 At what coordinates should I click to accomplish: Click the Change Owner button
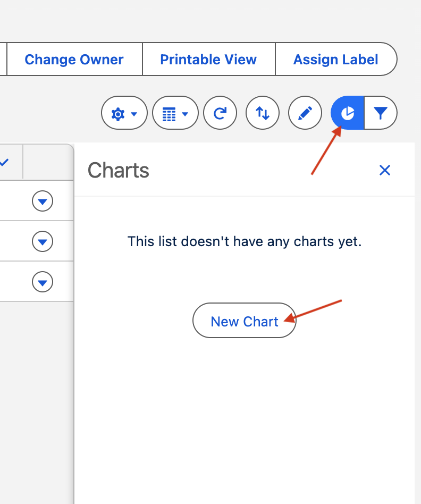[74, 59]
